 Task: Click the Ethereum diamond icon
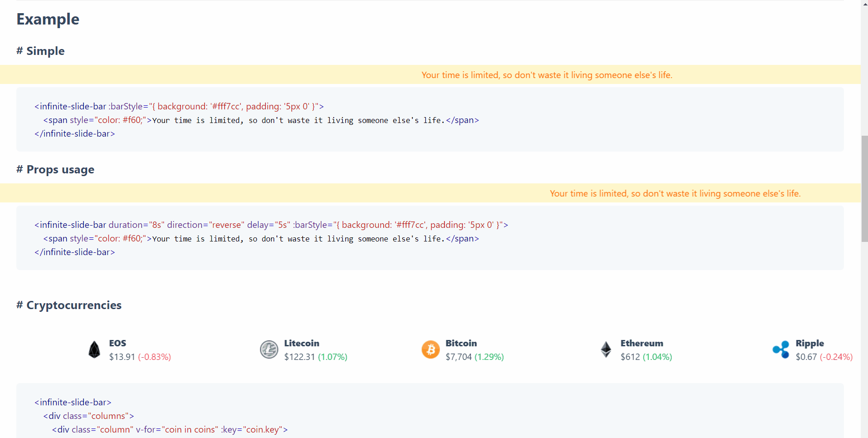606,349
